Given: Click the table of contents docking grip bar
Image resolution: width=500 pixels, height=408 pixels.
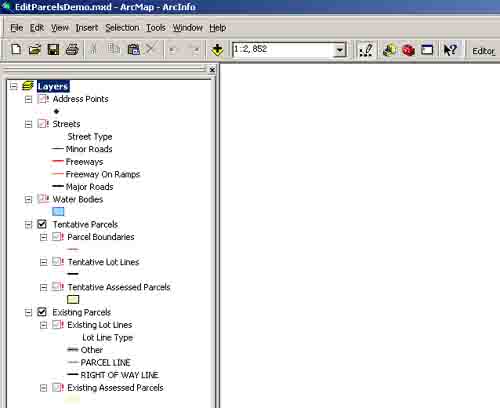Looking at the screenshot, I should (x=104, y=69).
